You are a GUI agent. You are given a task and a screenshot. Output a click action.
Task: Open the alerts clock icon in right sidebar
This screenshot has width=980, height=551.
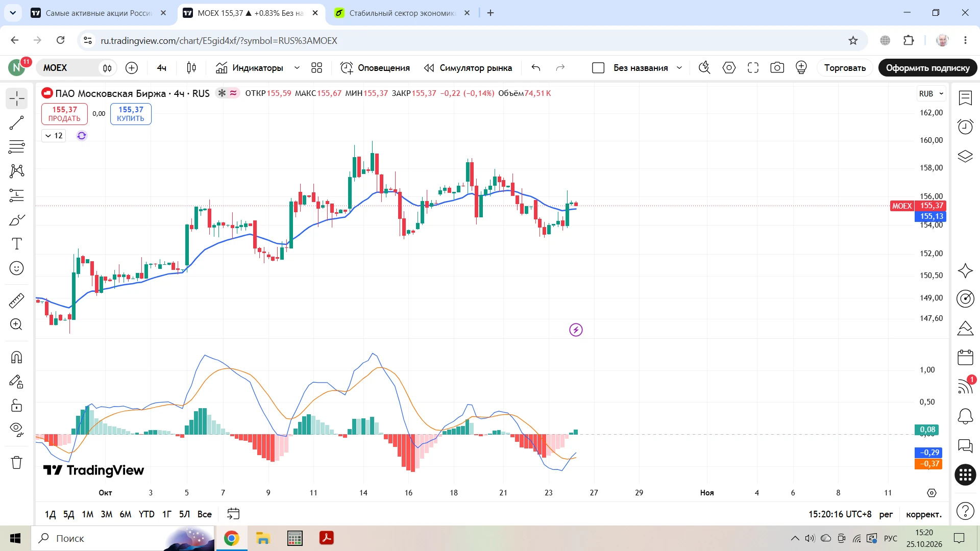[x=965, y=127]
